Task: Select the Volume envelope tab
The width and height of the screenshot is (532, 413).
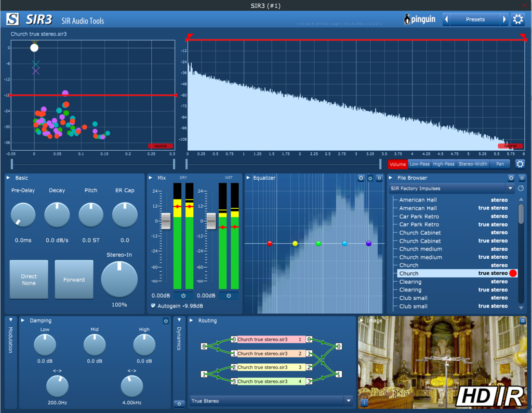Action: point(397,164)
